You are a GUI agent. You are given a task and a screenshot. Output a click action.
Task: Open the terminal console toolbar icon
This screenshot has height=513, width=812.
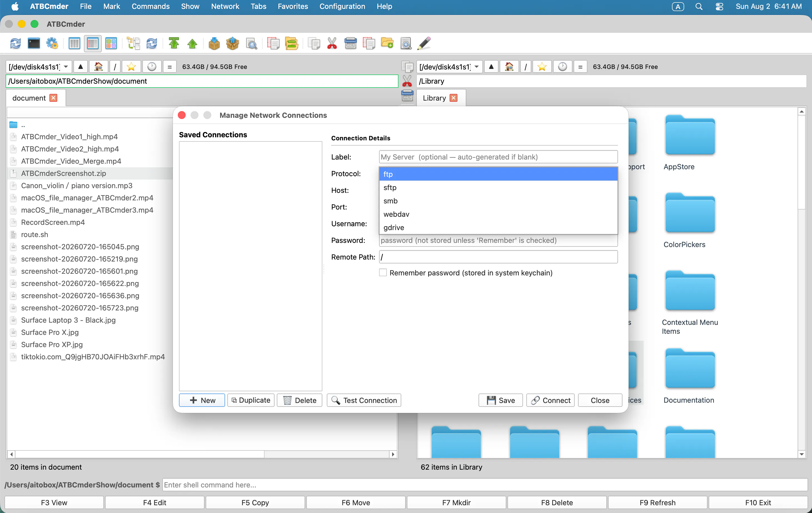(34, 44)
